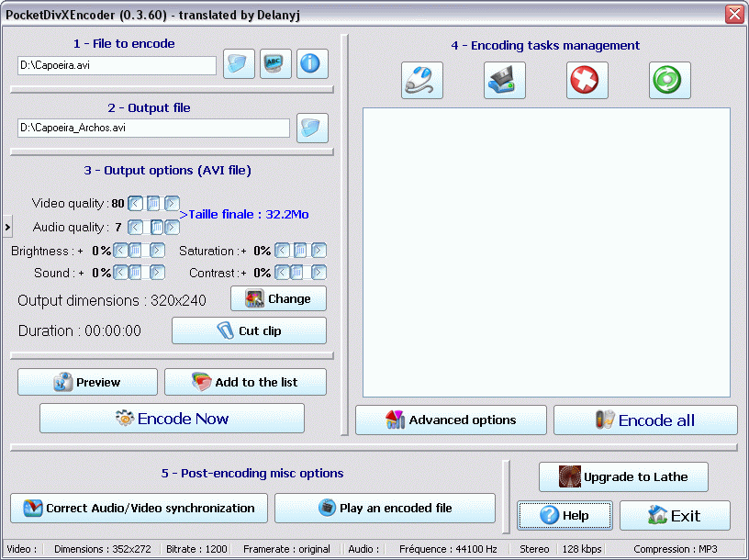Add the current file to the list
The width and height of the screenshot is (749, 560).
(245, 382)
